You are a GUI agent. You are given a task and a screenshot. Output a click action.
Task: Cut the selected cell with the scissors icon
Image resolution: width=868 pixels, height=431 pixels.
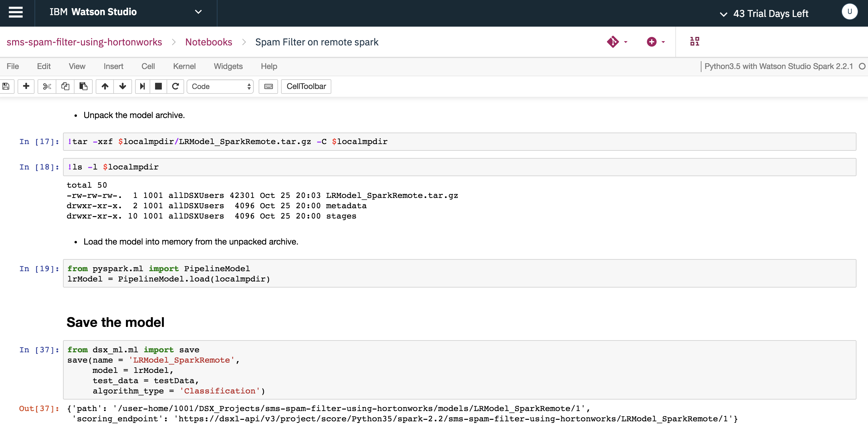coord(47,87)
